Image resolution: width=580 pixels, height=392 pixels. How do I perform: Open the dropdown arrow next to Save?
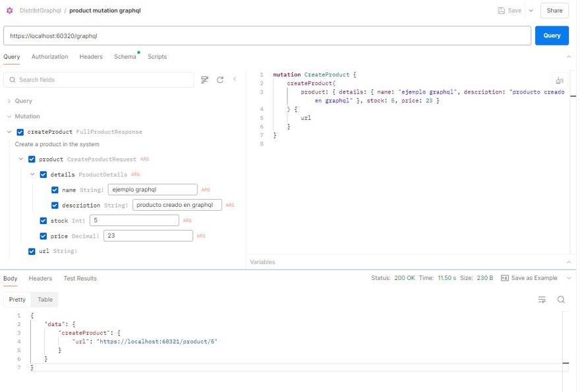[x=531, y=11]
